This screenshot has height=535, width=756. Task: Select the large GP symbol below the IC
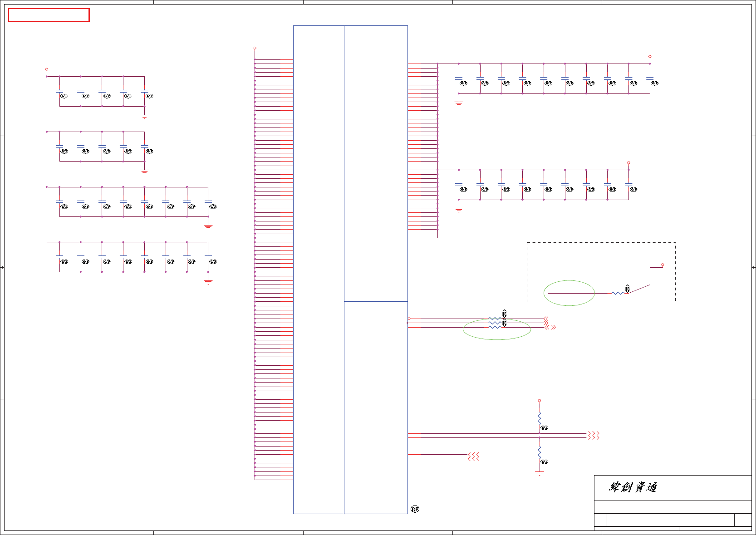pos(415,509)
